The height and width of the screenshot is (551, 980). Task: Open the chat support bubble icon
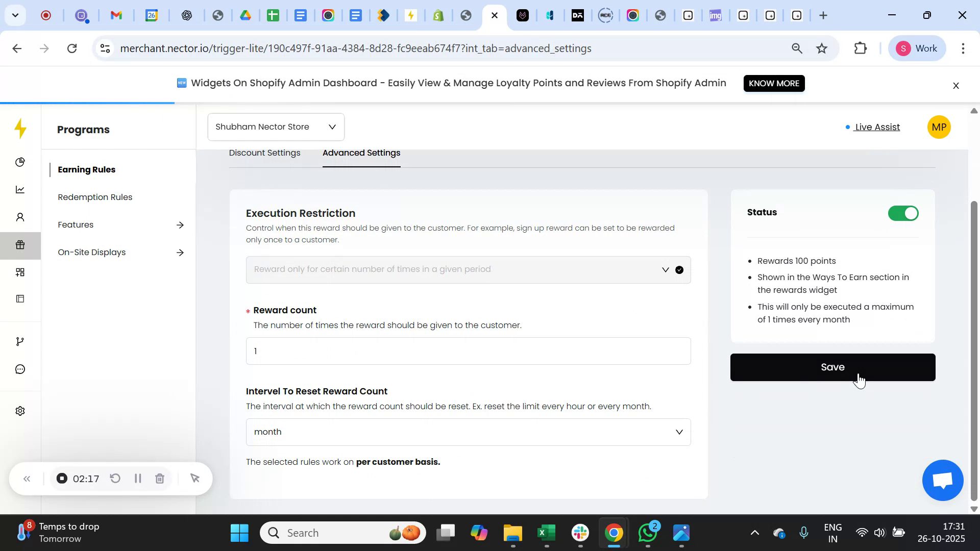point(942,480)
